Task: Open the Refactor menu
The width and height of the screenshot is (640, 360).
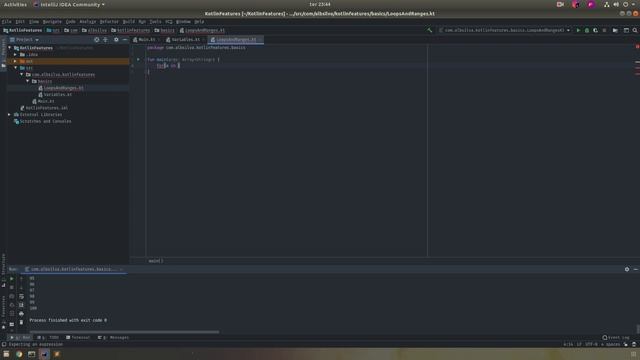Action: point(109,22)
